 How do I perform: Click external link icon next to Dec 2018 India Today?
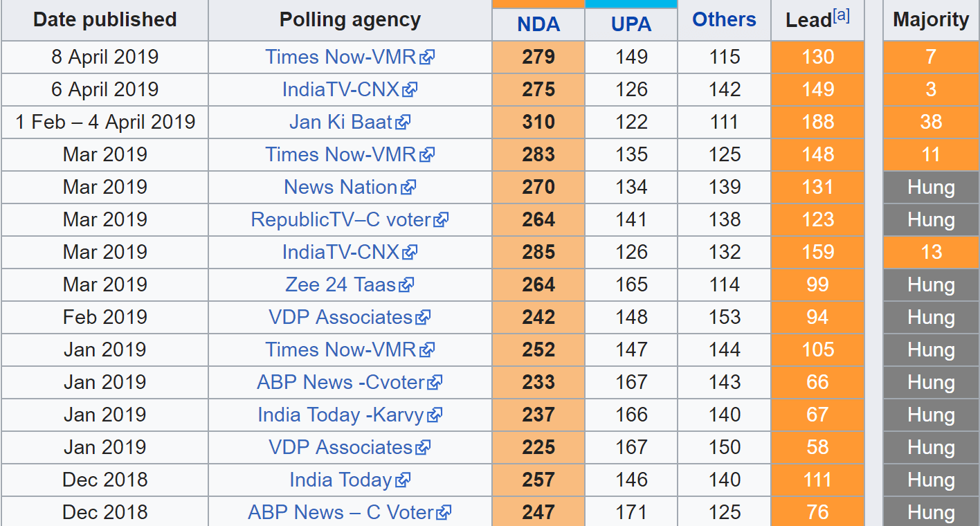[403, 480]
